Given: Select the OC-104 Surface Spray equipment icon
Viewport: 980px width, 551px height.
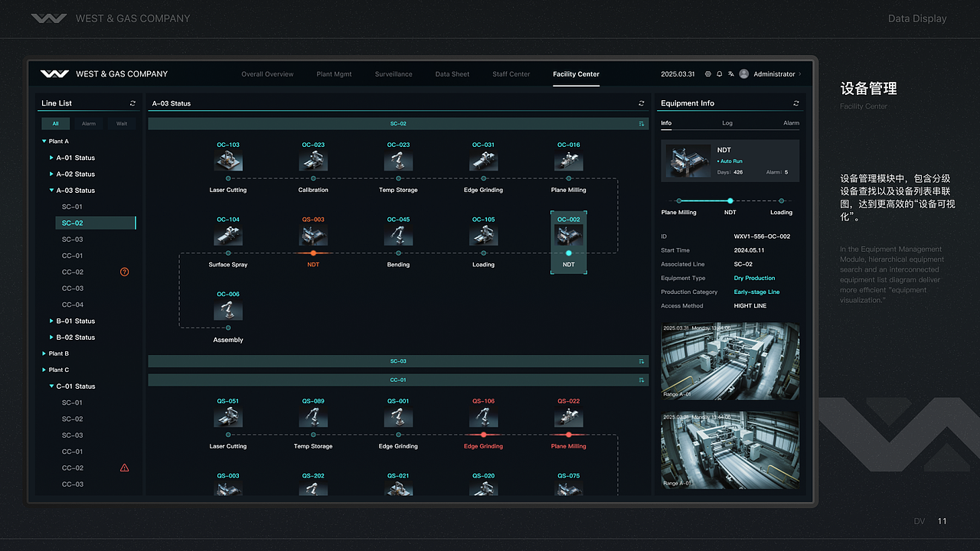Looking at the screenshot, I should 228,235.
